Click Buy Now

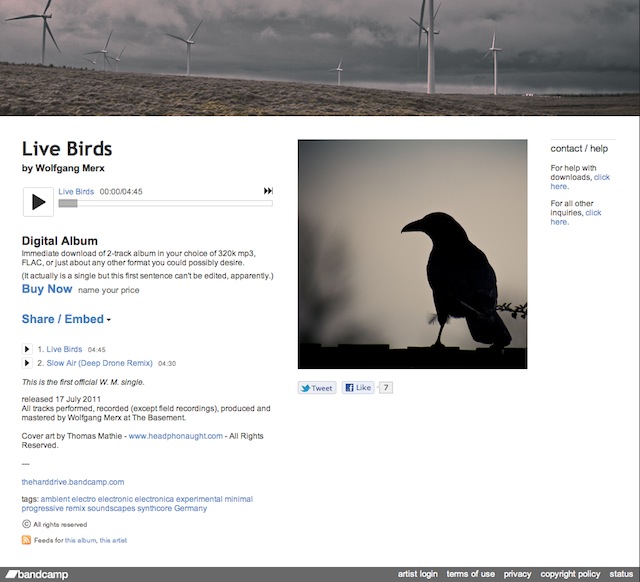click(x=47, y=289)
